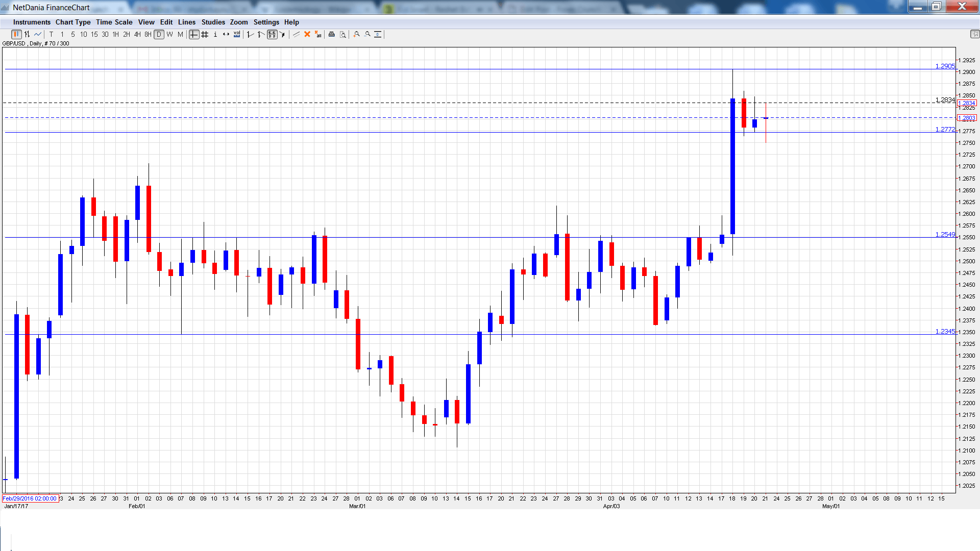Toggle the volume display button
This screenshot has width=980, height=551.
pyautogui.click(x=237, y=34)
